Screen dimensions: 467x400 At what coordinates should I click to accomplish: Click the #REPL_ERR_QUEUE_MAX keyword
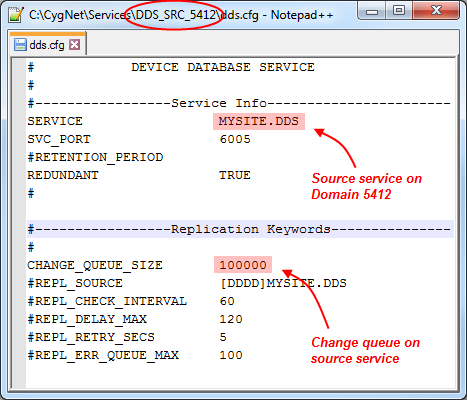click(x=103, y=355)
